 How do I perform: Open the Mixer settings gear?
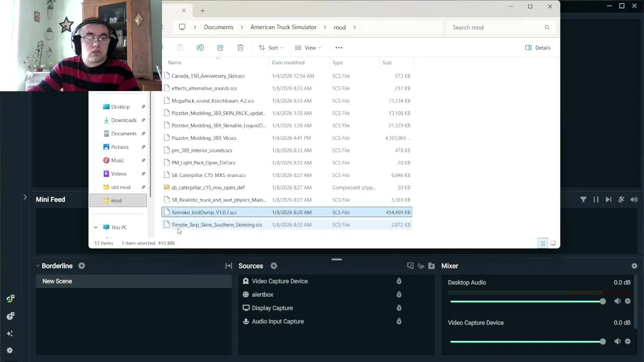coord(634,266)
